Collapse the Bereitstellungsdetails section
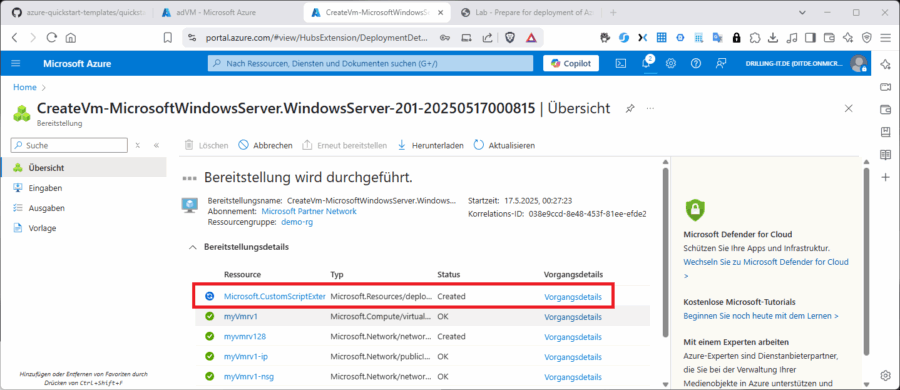 click(192, 247)
